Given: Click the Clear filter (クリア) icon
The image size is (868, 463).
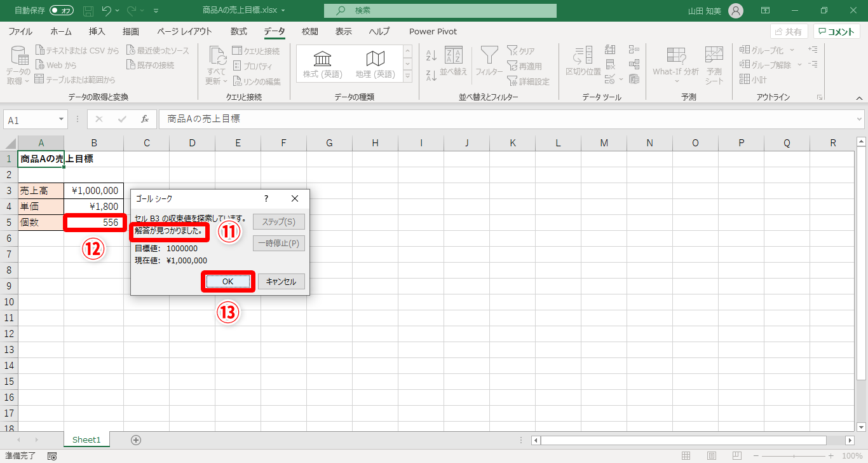Looking at the screenshot, I should point(512,51).
